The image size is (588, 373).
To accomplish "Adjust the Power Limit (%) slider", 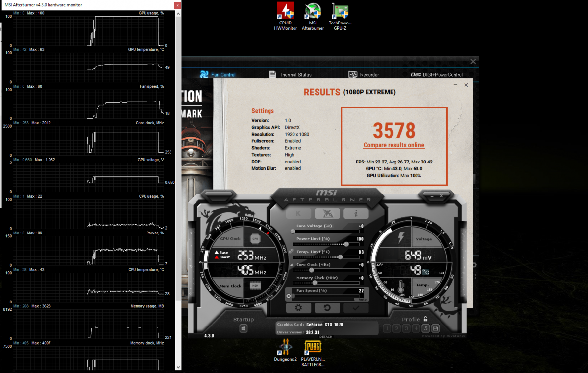I will pyautogui.click(x=326, y=244).
